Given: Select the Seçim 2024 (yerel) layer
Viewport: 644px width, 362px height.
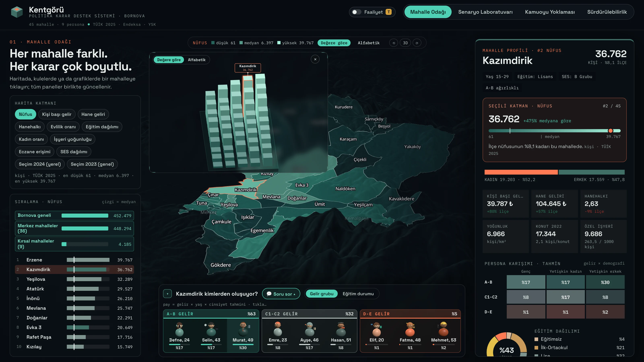Looking at the screenshot, I should click(40, 164).
